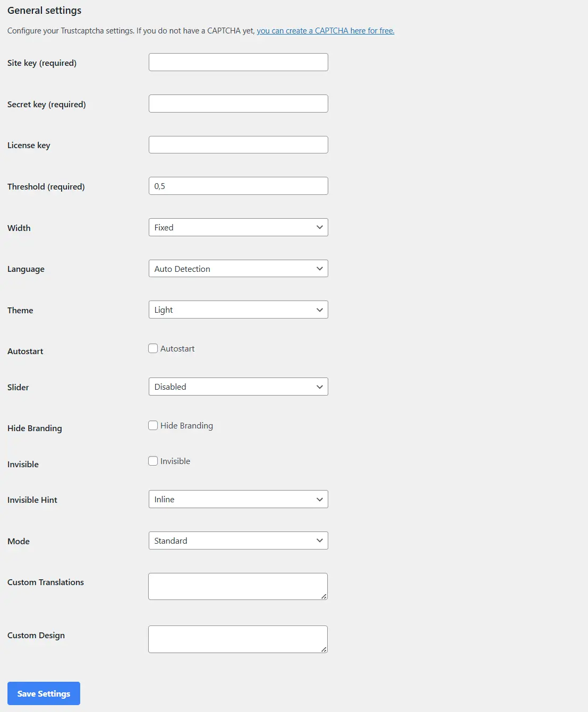Screen dimensions: 588x712
Task: Click the Custom Translations text area
Action: pos(237,586)
